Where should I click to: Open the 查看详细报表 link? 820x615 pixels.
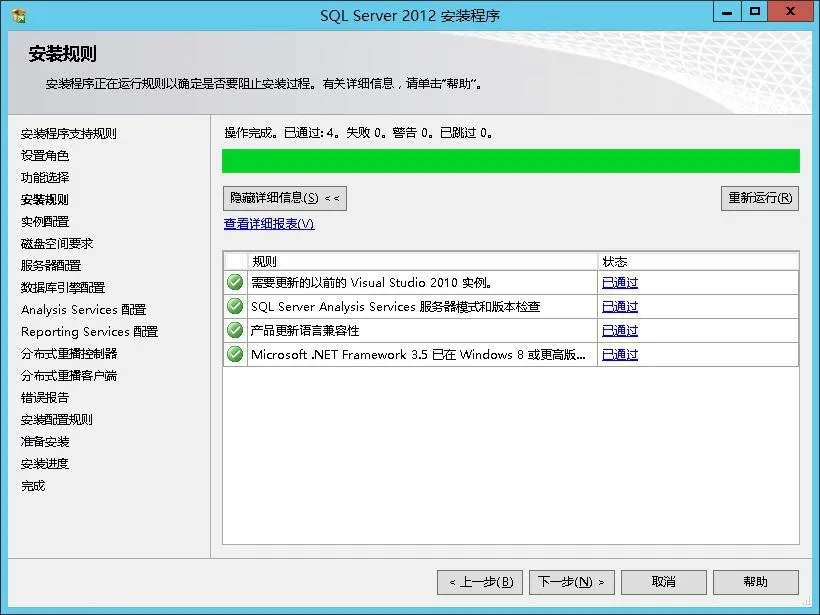click(x=268, y=222)
